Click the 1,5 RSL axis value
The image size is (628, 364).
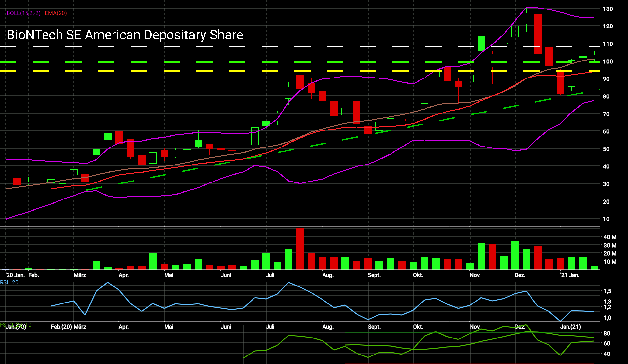click(607, 291)
